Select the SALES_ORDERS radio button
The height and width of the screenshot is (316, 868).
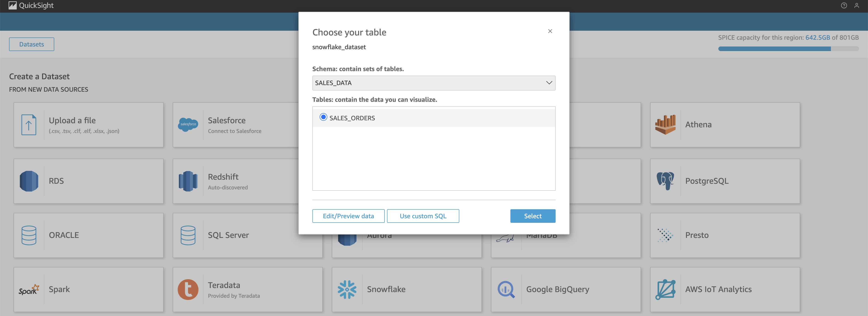[323, 117]
